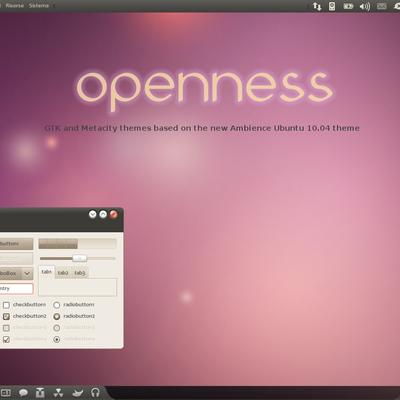Click the empty tab content pane
This screenshot has height=400, width=400.
78,287
